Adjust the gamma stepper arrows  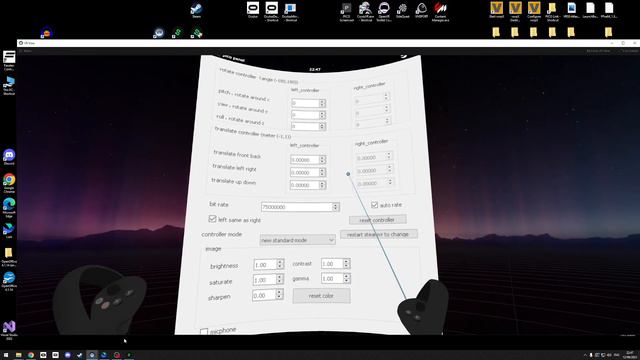[x=346, y=278]
